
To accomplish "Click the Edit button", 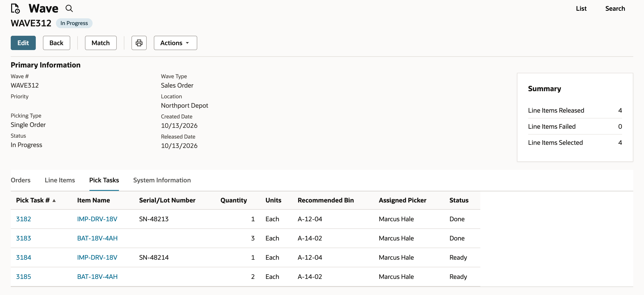I will [x=23, y=43].
